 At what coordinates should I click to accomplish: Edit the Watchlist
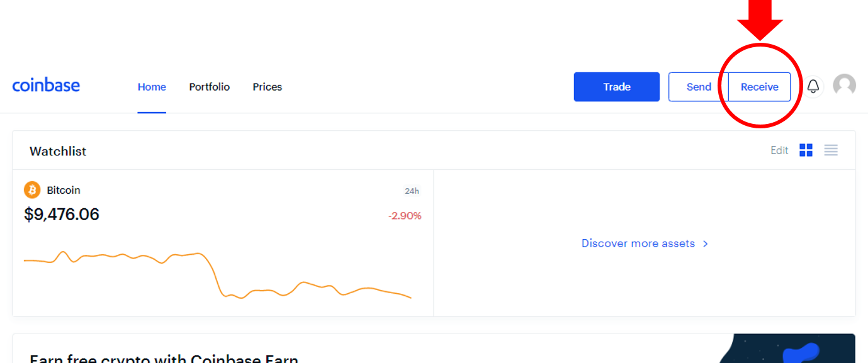779,150
